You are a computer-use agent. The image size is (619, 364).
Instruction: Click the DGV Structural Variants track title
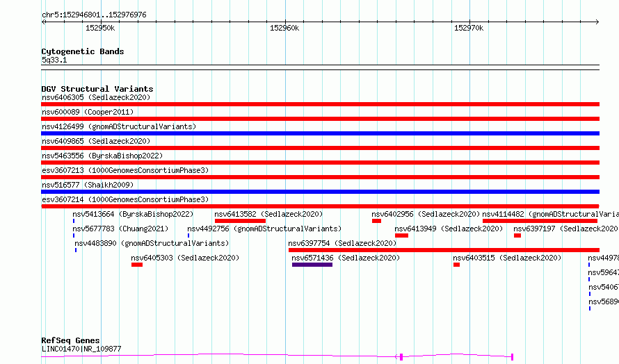point(97,89)
